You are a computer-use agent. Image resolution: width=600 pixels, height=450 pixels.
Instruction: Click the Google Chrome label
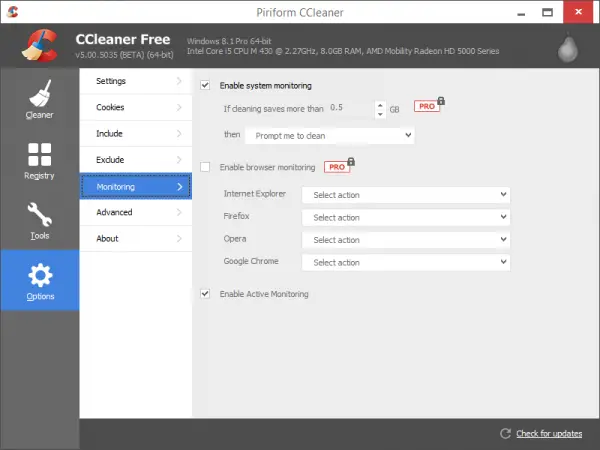(251, 261)
